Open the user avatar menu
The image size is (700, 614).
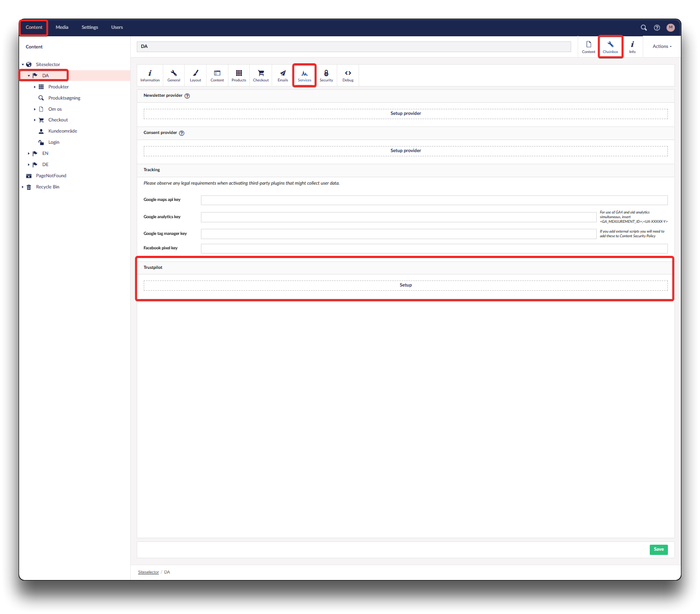tap(670, 27)
